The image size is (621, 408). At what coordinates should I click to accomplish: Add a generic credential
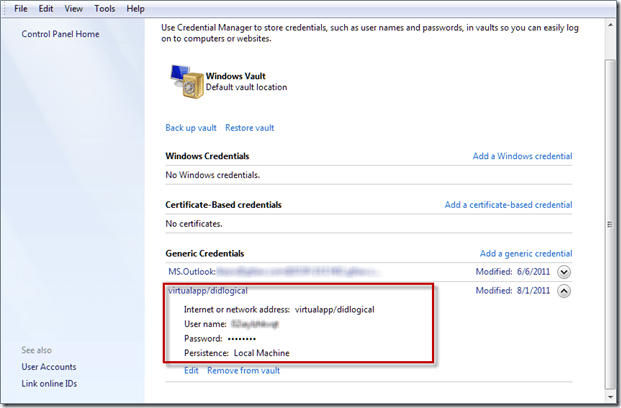526,254
